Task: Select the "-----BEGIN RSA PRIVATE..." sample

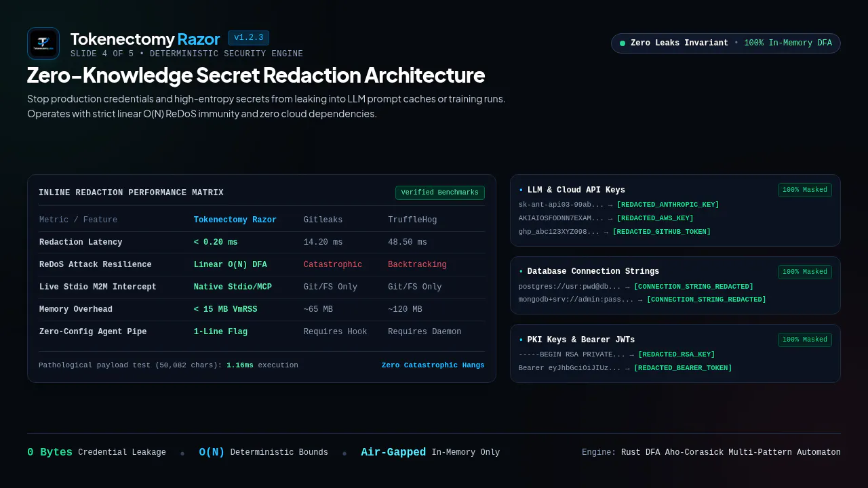Action: [x=572, y=354]
